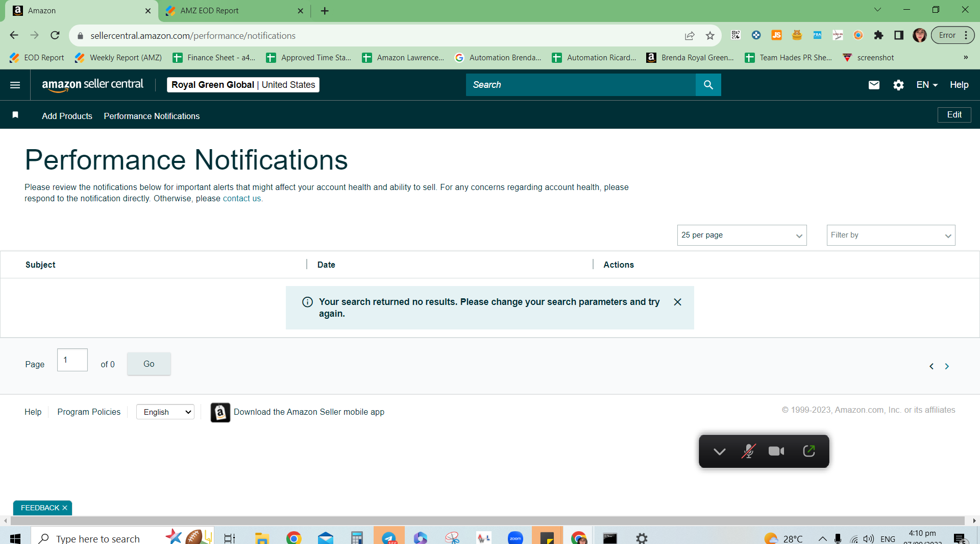Go to next page arrow

pyautogui.click(x=947, y=366)
